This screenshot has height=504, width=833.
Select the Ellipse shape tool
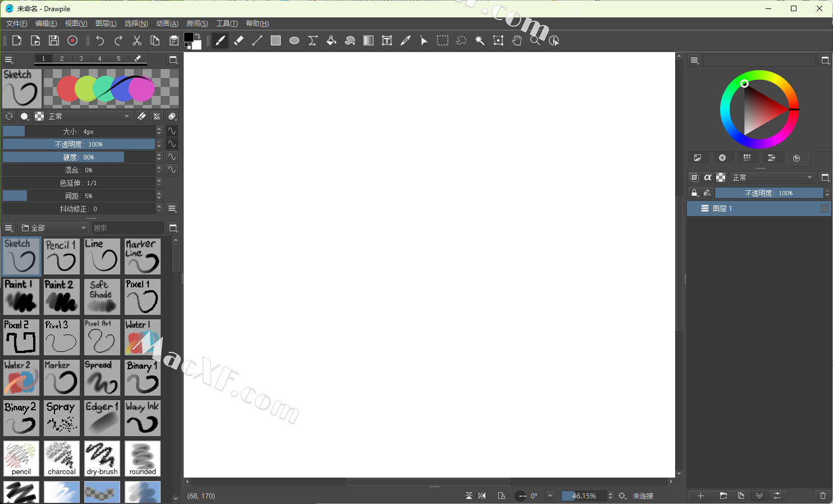pyautogui.click(x=294, y=40)
